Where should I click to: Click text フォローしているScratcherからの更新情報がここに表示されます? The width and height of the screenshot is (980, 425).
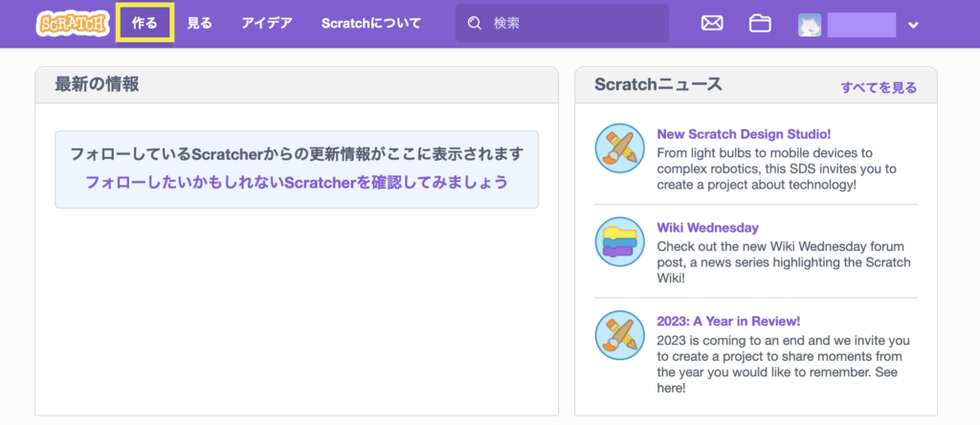coord(297,154)
